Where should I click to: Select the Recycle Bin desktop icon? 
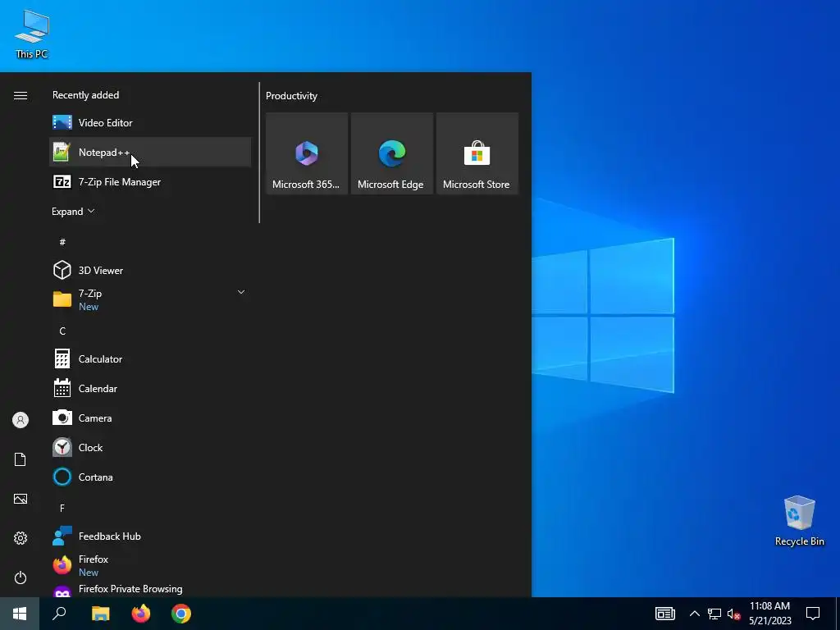(799, 521)
